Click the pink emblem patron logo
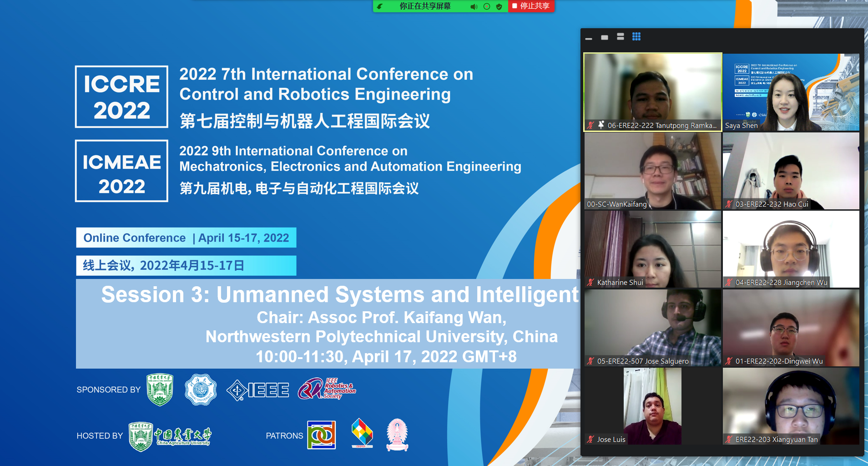868x466 pixels. click(397, 435)
